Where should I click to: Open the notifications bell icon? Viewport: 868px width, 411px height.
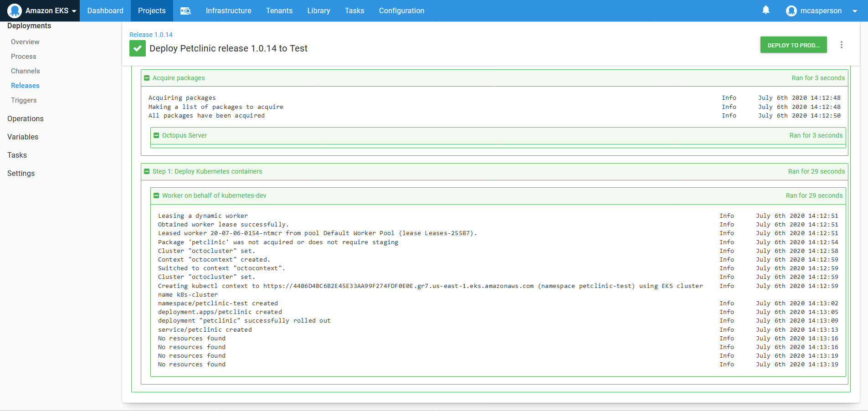tap(765, 10)
